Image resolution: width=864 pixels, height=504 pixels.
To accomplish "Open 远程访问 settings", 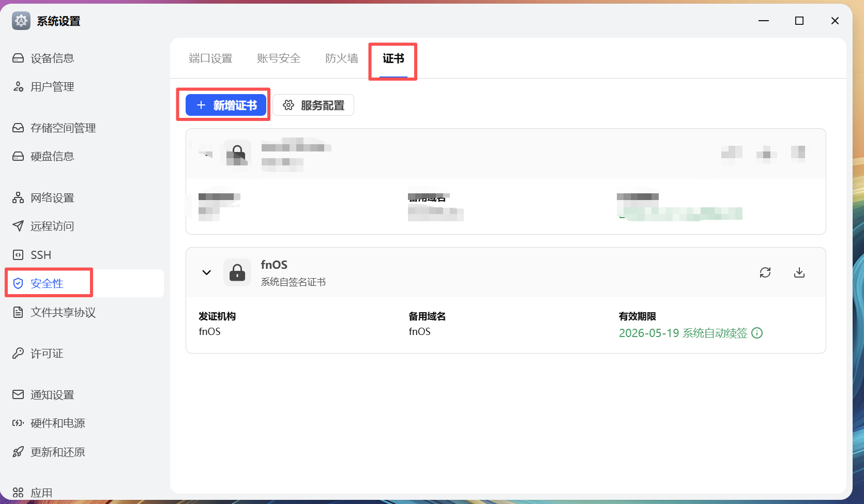I will point(52,226).
